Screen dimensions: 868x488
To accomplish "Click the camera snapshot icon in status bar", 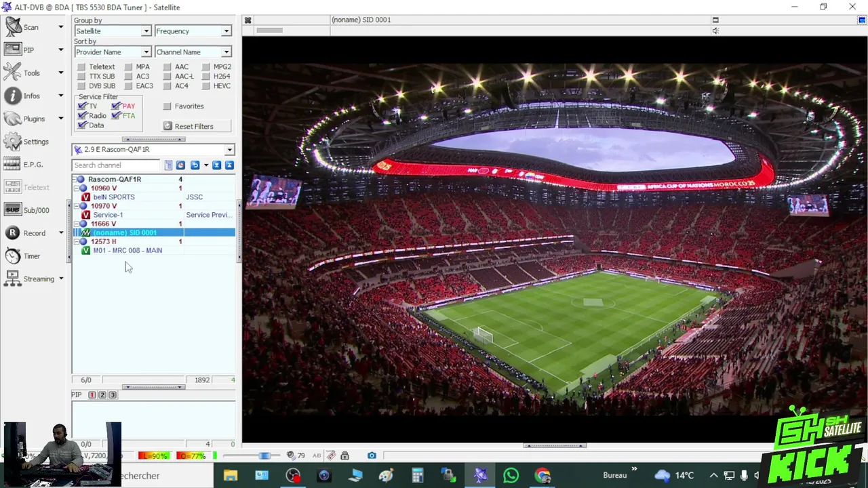I will (372, 455).
